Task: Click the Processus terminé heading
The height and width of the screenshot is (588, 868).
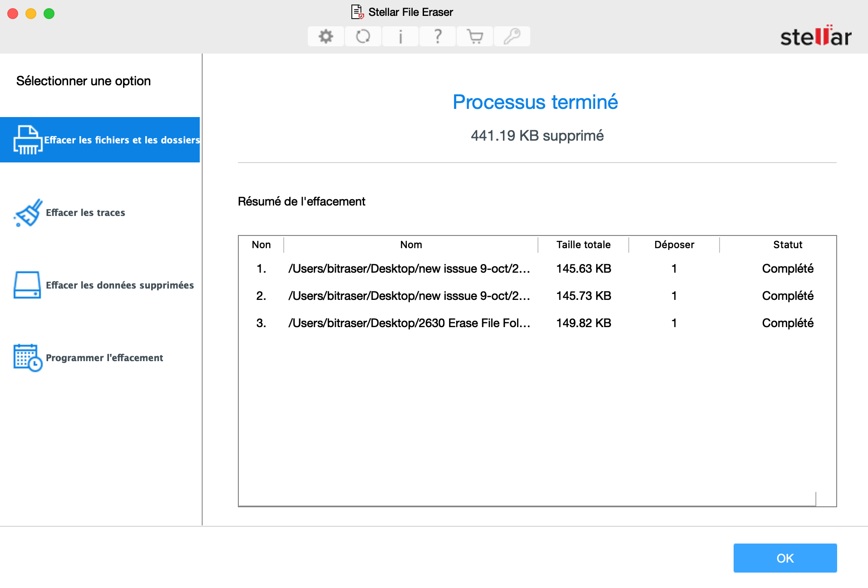Action: 535,102
